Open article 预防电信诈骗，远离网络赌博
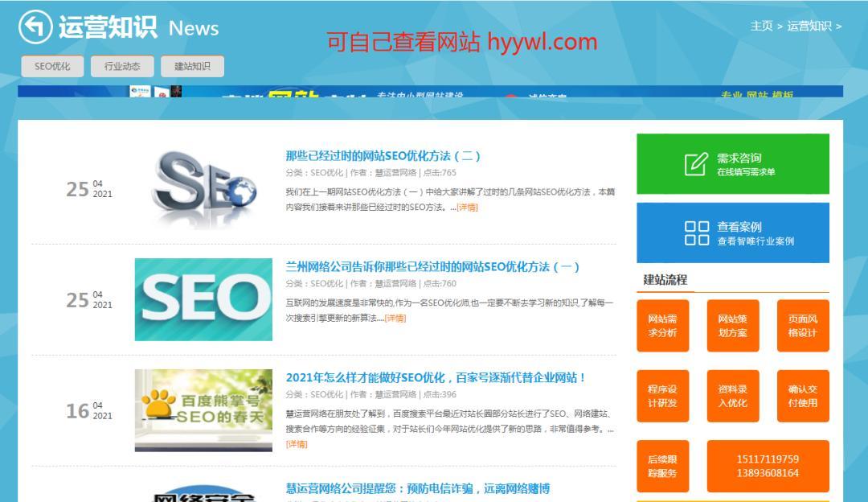The height and width of the screenshot is (502, 868). click(x=418, y=488)
